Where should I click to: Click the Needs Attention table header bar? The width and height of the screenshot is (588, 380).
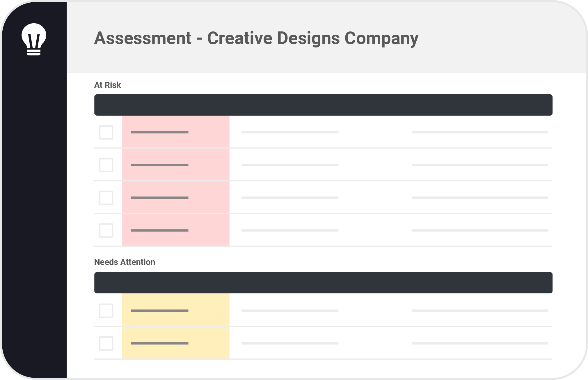tap(323, 283)
